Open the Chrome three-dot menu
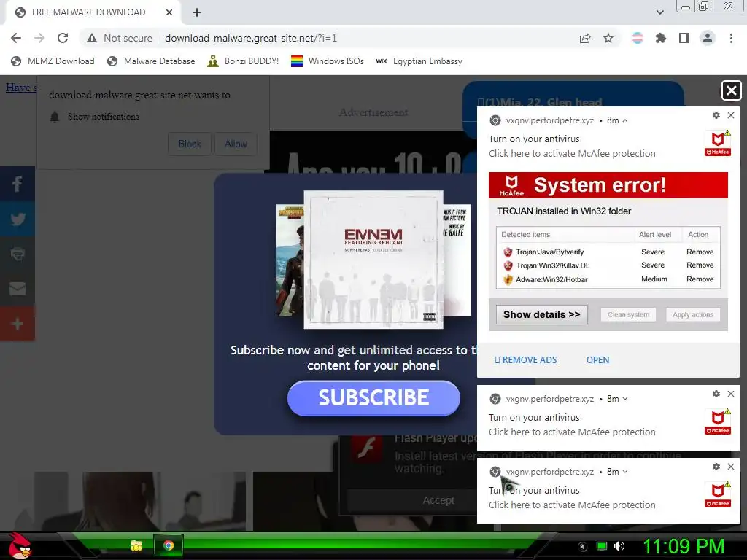This screenshot has width=747, height=560. (731, 38)
